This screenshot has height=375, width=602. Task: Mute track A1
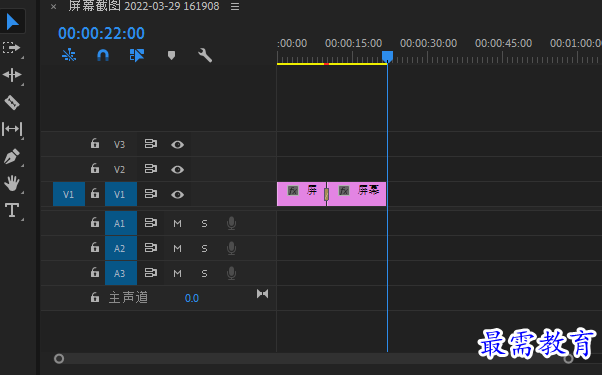[177, 223]
